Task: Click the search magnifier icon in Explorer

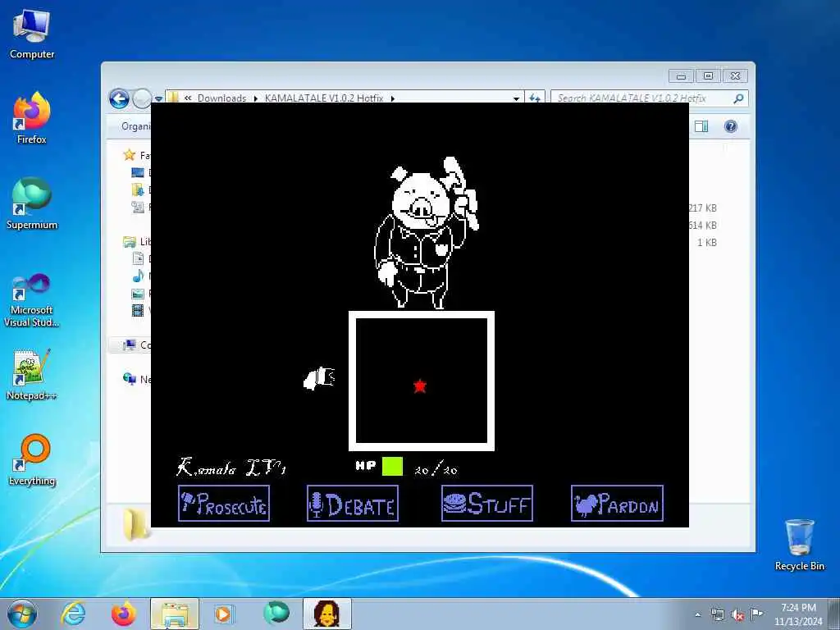Action: tap(738, 98)
